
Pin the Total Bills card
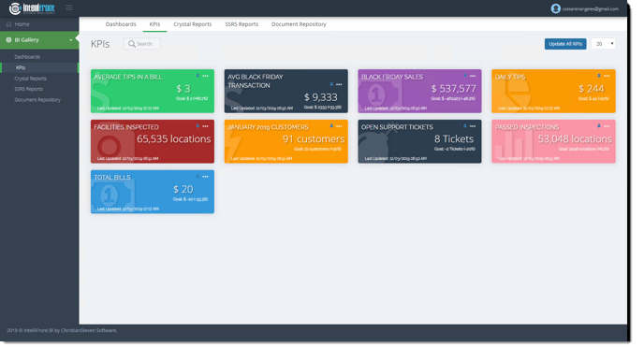[198, 177]
